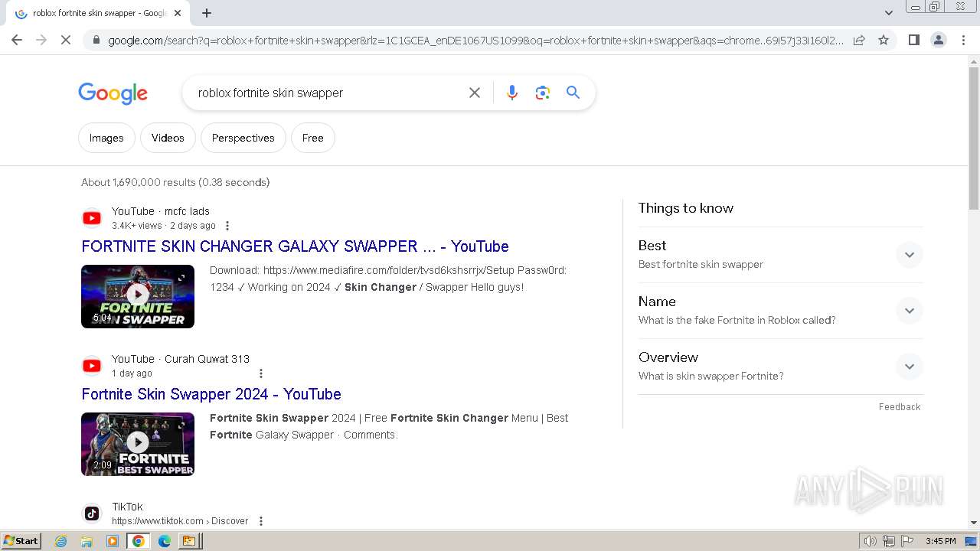
Task: Play the 5:04 Fortnite Swapper video thumbnail
Action: (x=138, y=296)
